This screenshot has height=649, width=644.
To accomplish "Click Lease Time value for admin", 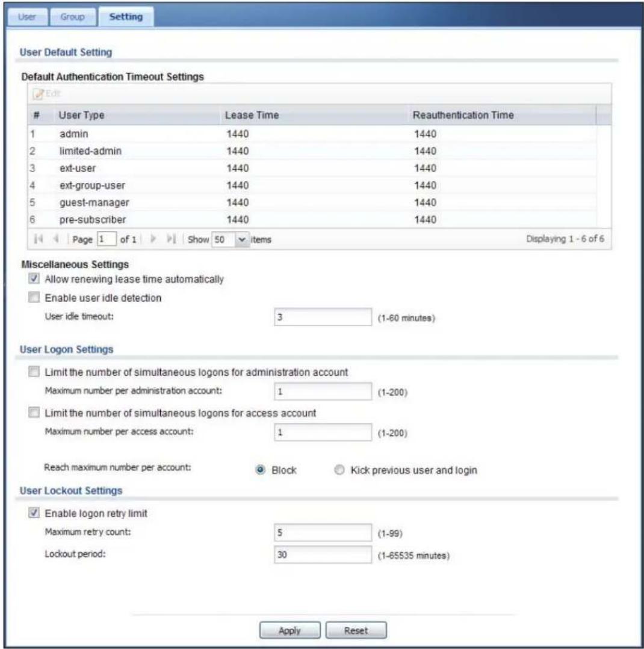I will coord(238,134).
